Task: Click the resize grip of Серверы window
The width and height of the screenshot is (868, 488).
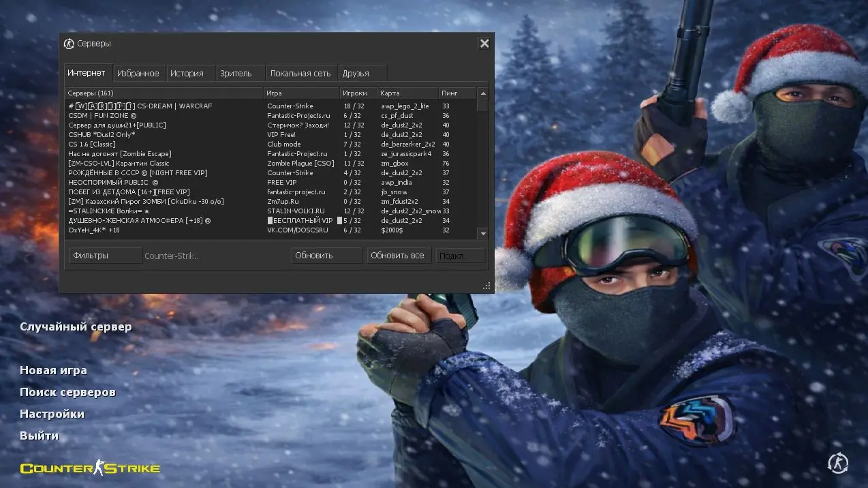Action: (486, 286)
